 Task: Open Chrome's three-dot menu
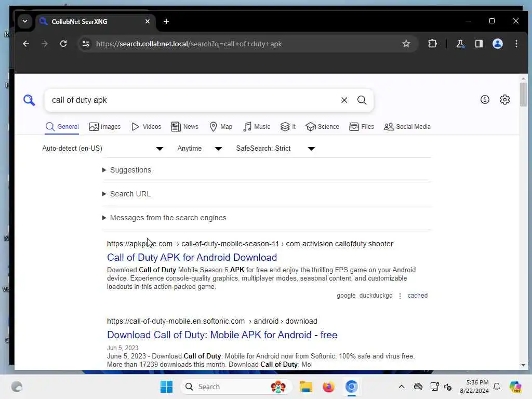[516, 44]
